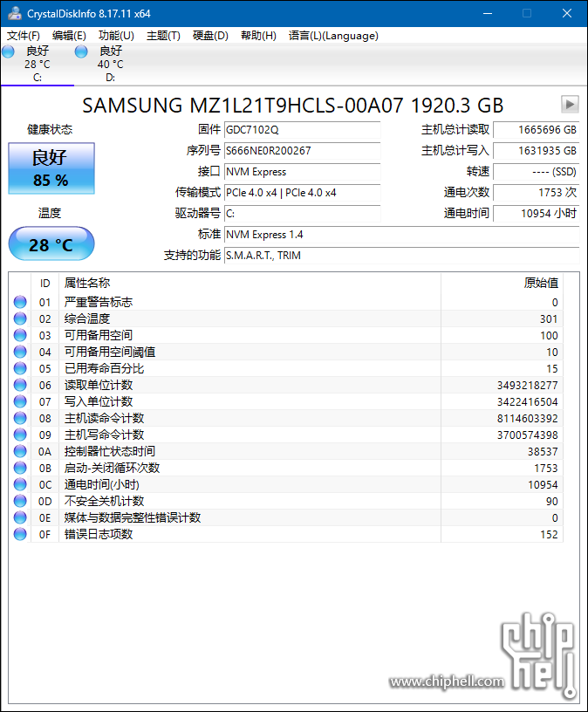Click status orb for attribute 03 可用备用空间
588x712 pixels.
pyautogui.click(x=20, y=335)
